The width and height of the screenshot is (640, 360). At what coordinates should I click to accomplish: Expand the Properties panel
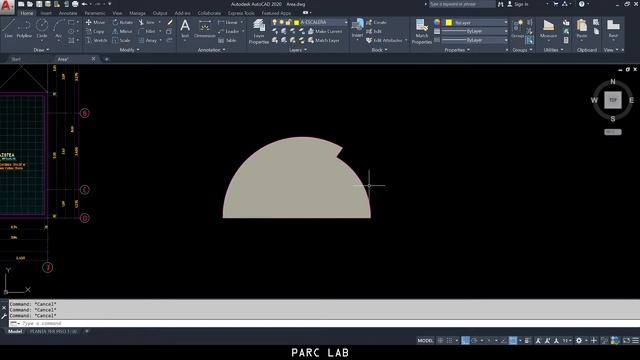tap(457, 50)
